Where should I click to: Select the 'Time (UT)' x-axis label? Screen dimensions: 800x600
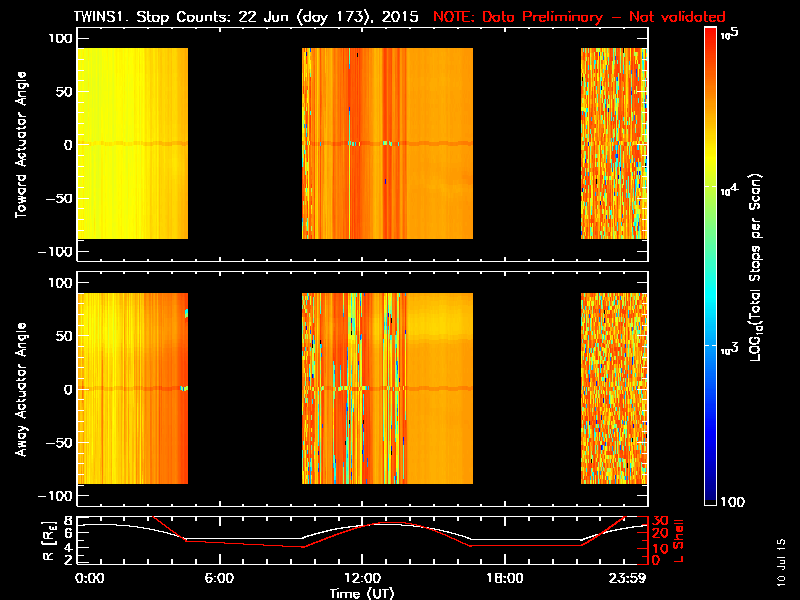click(363, 593)
